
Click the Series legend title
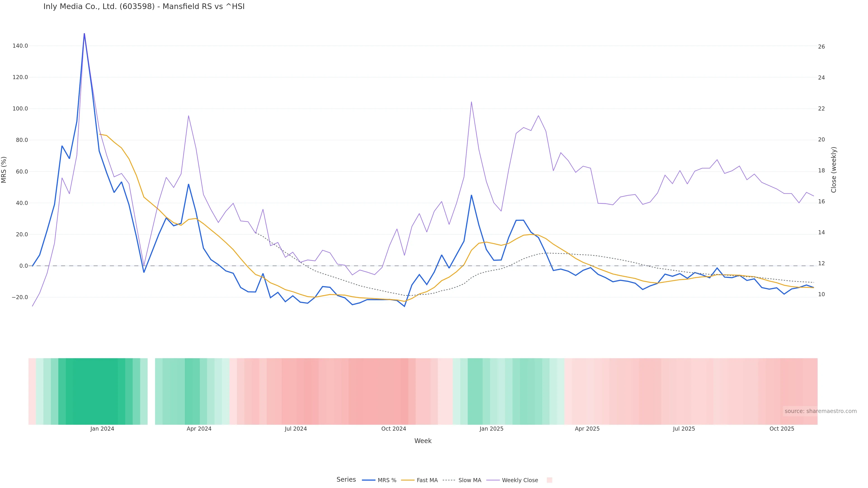click(x=346, y=480)
